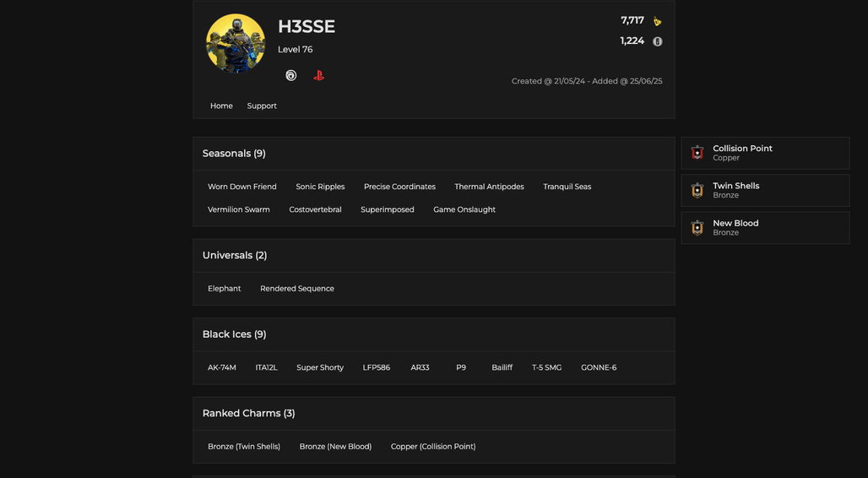Click the Bailiff Black Ice entry
Screen dimensions: 868x478
(x=502, y=367)
